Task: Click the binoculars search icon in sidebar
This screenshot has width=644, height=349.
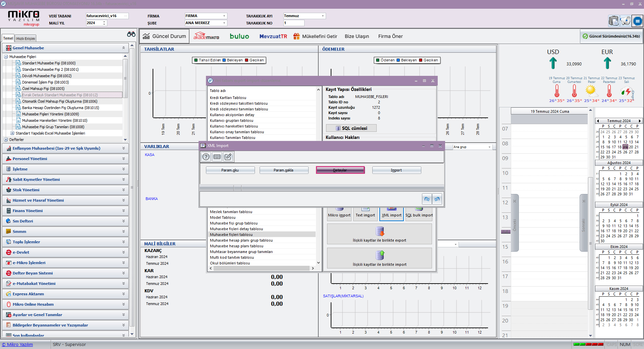Action: (x=131, y=34)
